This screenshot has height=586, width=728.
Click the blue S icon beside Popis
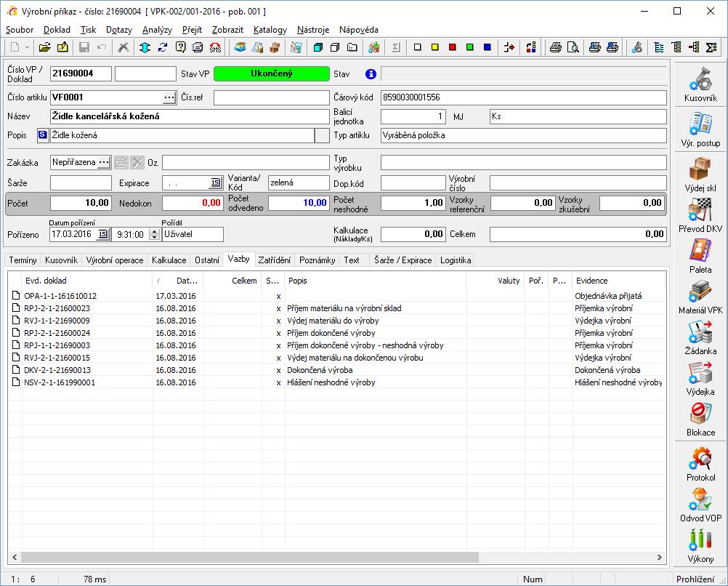(x=42, y=135)
